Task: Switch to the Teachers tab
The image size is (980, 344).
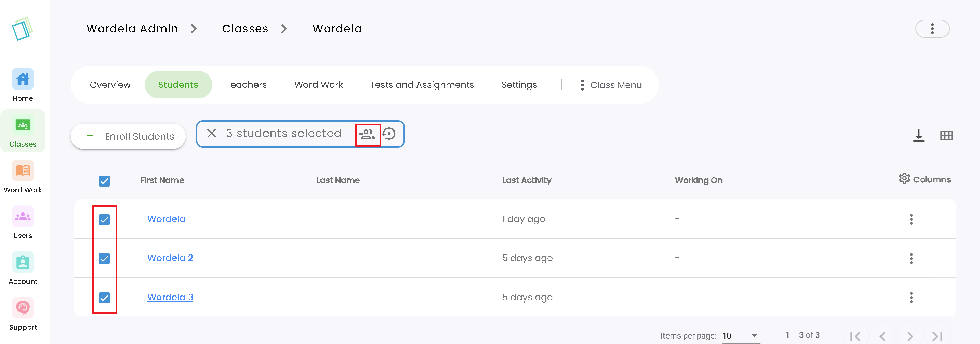Action: (x=246, y=84)
